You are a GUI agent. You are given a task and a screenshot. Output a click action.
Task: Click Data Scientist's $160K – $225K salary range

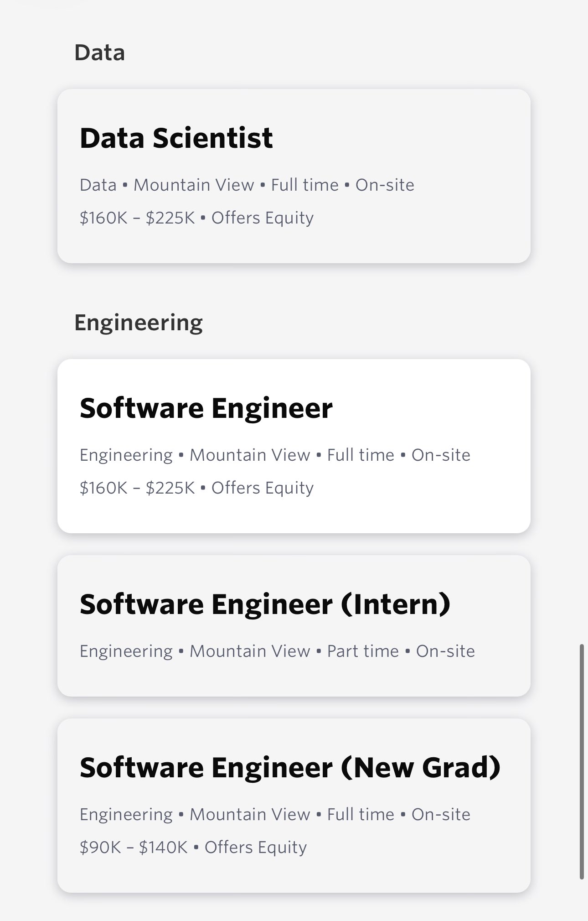tap(137, 218)
